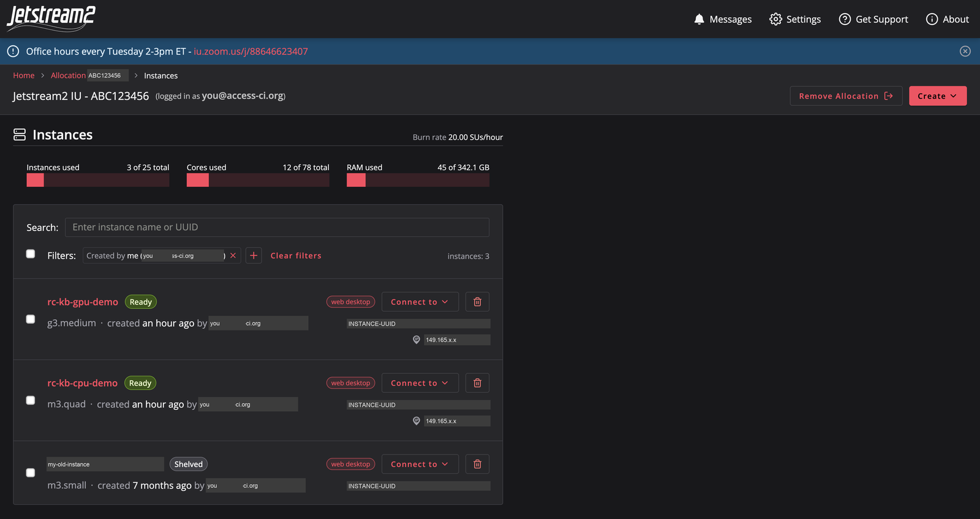980x519 pixels.
Task: Delete rc-kb-cpu-demo instance with trash icon
Action: [x=477, y=383]
